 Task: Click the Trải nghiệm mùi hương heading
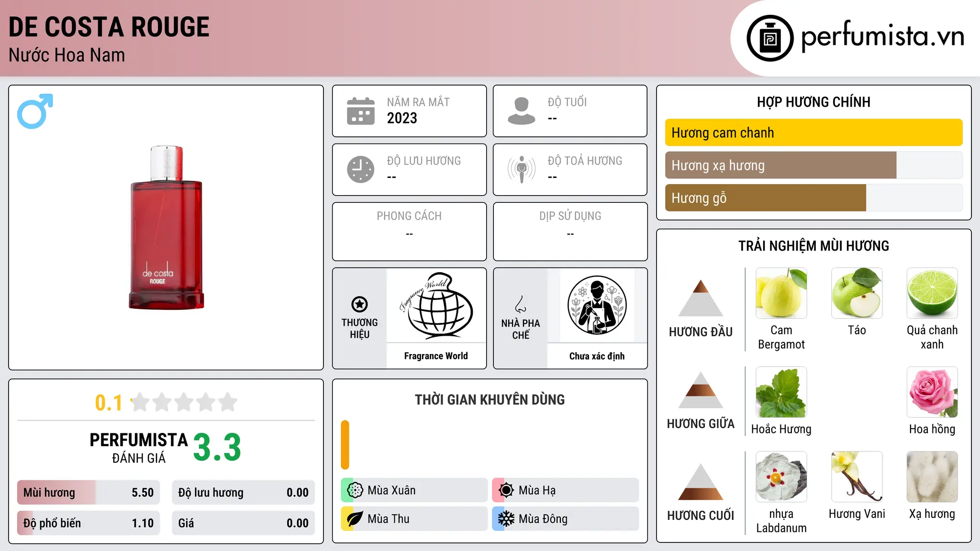[813, 246]
